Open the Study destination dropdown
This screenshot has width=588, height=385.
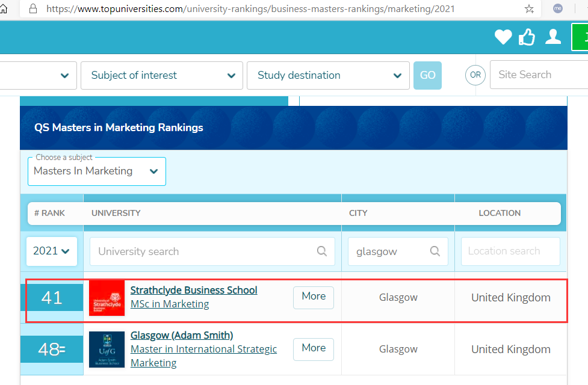coord(328,75)
